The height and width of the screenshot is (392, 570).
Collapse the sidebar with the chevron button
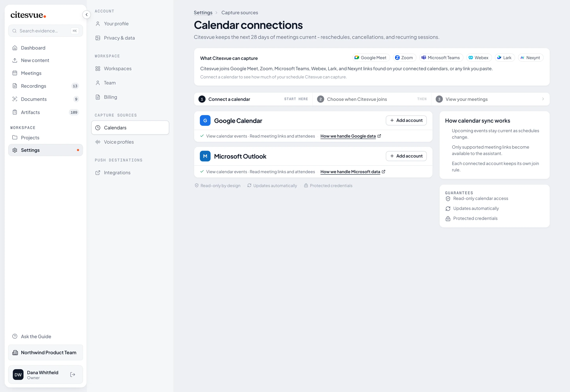click(86, 15)
